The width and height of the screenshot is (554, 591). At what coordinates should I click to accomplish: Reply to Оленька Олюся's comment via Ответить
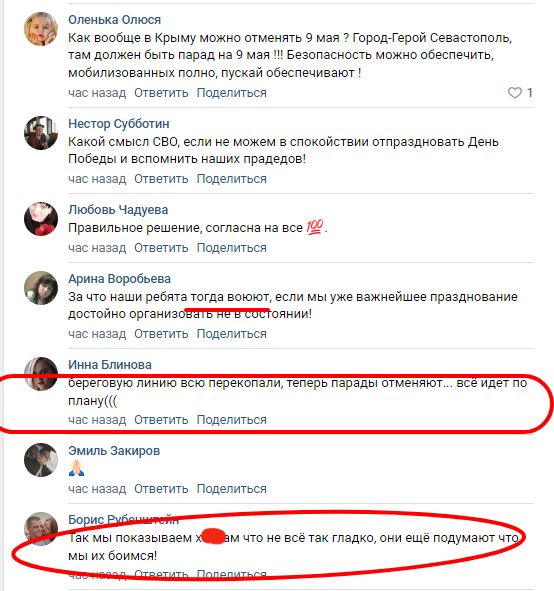pos(161,93)
